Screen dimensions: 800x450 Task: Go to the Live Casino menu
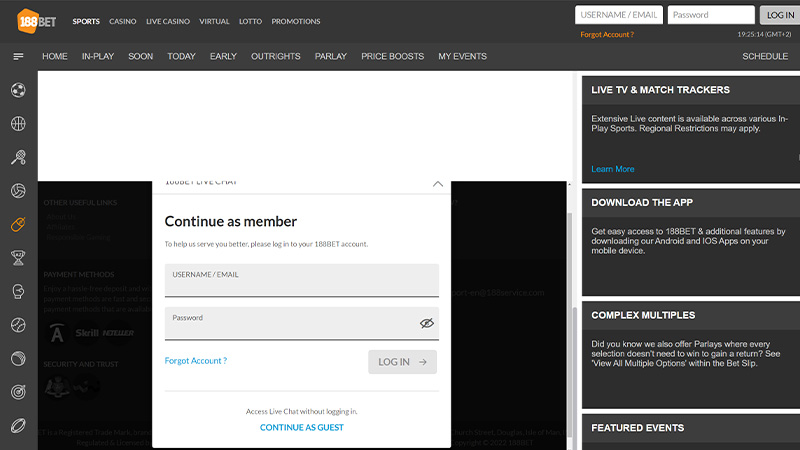168,21
